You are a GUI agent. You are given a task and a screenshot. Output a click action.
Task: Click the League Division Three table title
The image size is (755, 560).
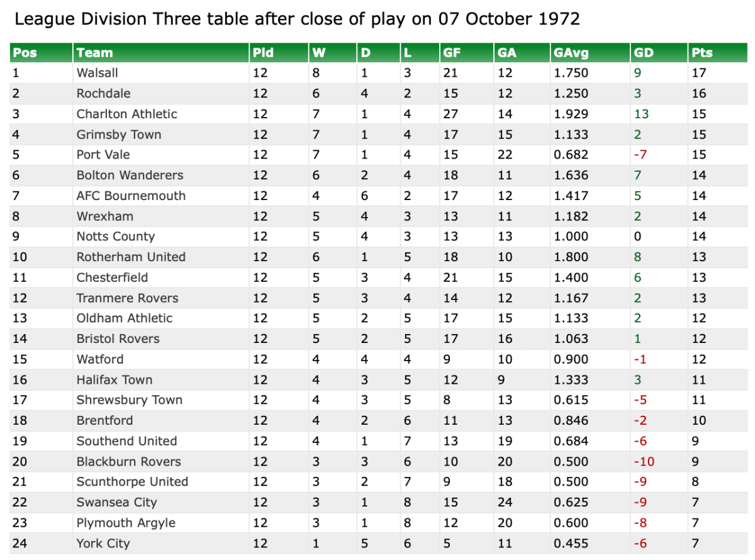[x=297, y=19]
